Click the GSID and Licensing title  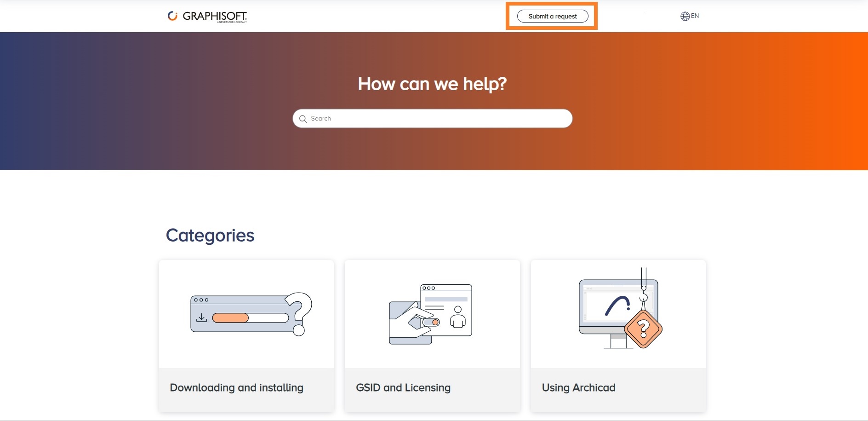coord(403,387)
